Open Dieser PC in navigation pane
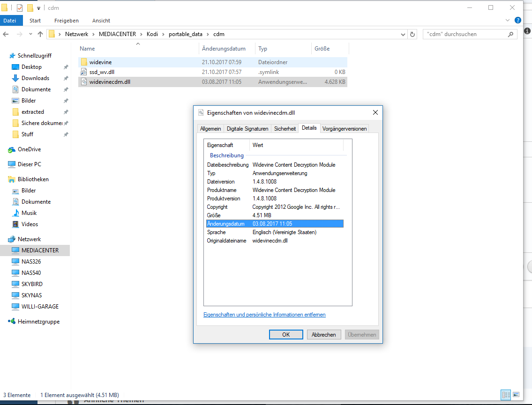 point(29,164)
